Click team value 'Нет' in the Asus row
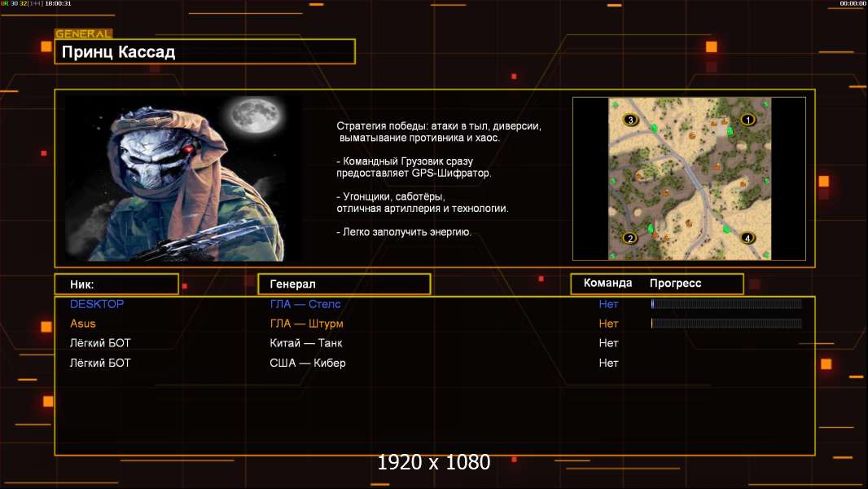Viewport: 868px width, 489px height. point(608,324)
